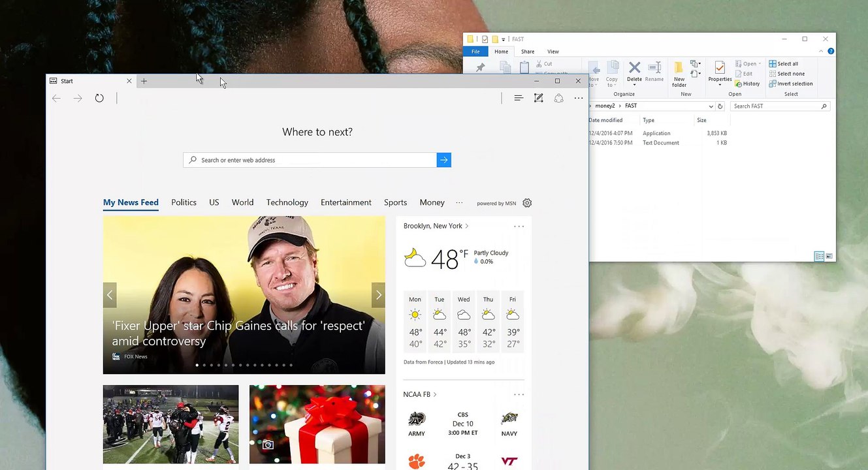Screen dimensions: 868x470
Task: Open the Share ribbon tab in File Explorer
Action: (528, 52)
